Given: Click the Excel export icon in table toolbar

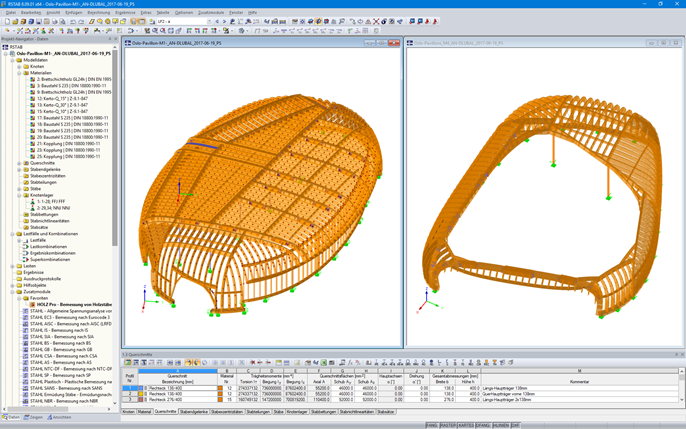Looking at the screenshot, I should point(324,363).
